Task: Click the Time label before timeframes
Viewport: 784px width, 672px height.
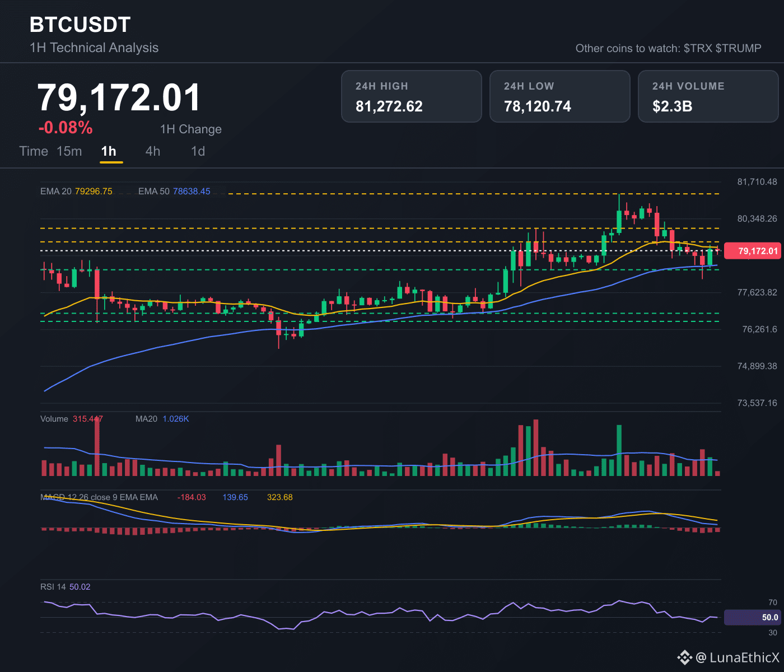Action: click(34, 151)
